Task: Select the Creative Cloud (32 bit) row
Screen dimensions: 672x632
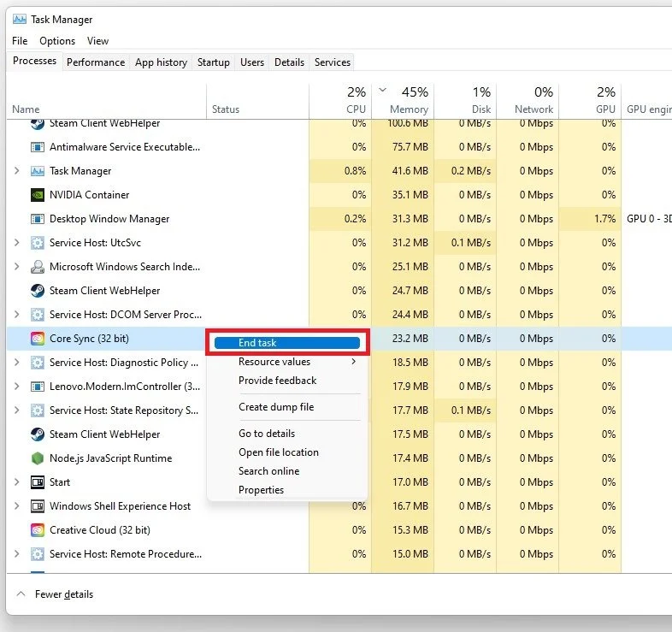Action: click(339, 530)
